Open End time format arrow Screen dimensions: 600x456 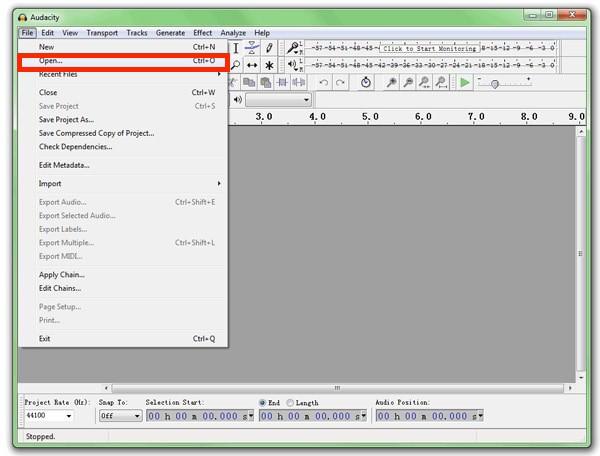(364, 416)
